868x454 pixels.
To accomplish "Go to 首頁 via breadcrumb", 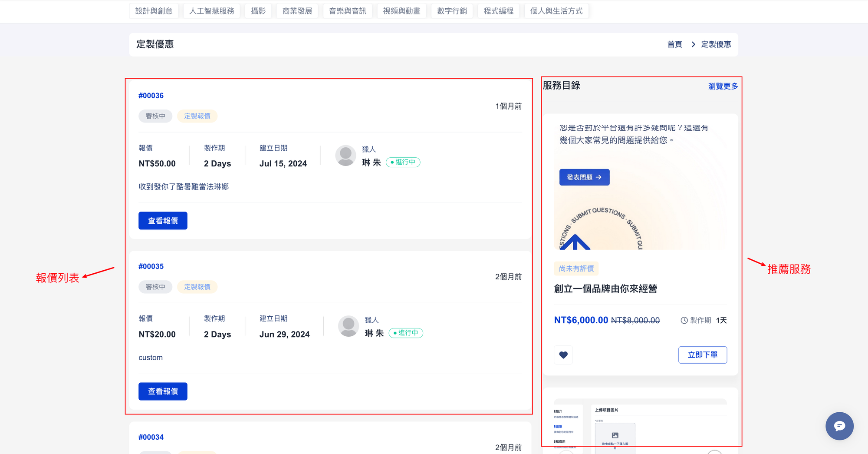I will tap(674, 44).
